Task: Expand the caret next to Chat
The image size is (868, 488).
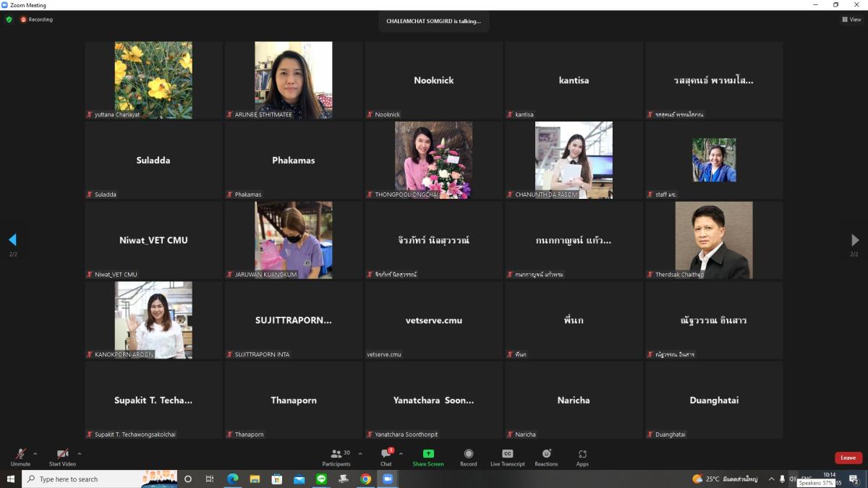Action: [401, 454]
